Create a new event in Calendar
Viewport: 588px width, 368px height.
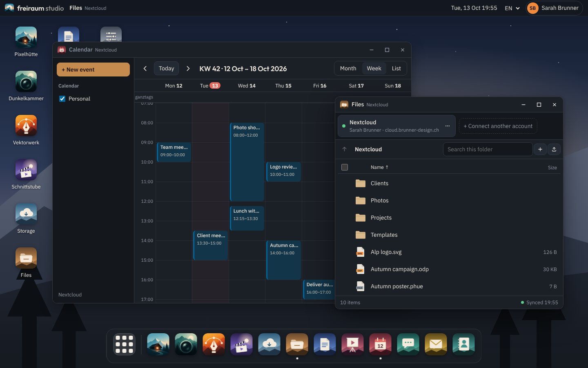tap(93, 70)
